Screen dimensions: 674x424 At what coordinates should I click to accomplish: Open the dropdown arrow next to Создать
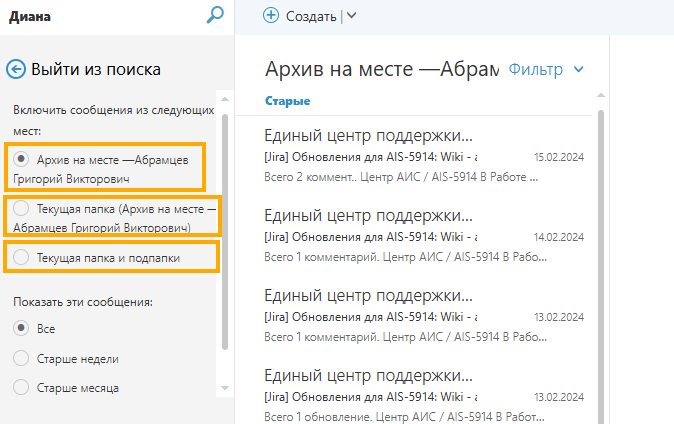[350, 15]
